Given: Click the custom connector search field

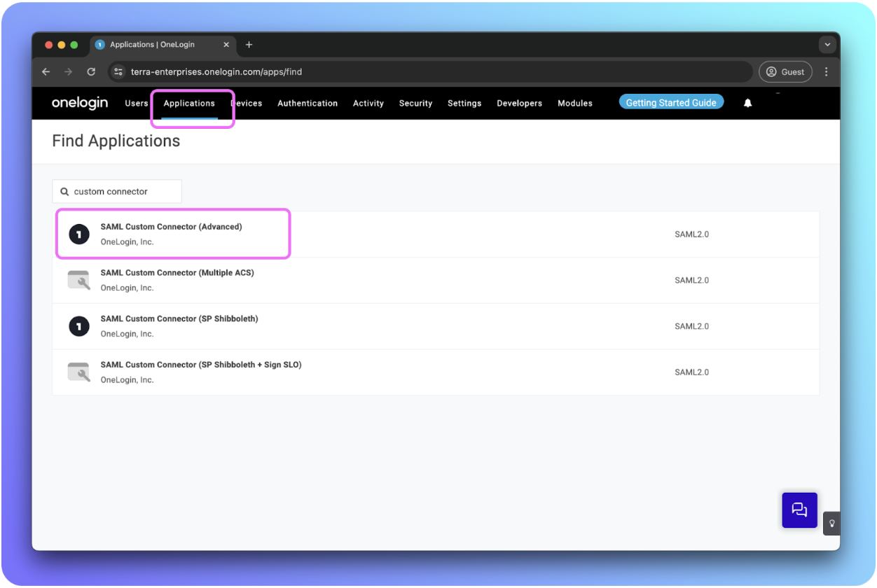Looking at the screenshot, I should [117, 191].
